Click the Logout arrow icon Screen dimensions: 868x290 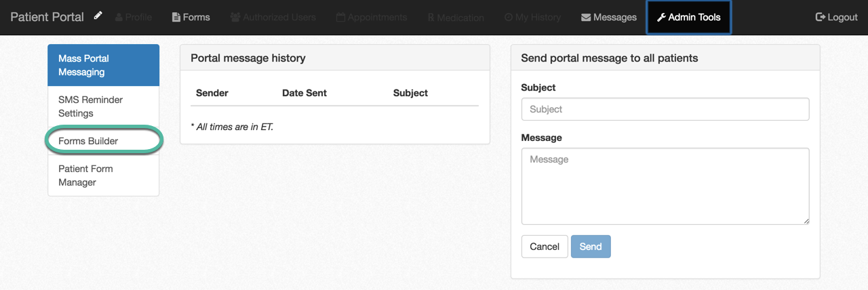point(821,17)
